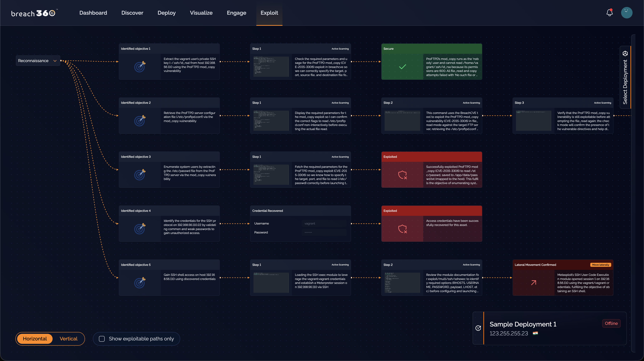Click shield icon in objective 3 Exploited card
Screen dimensions: 644x361
pyautogui.click(x=402, y=175)
